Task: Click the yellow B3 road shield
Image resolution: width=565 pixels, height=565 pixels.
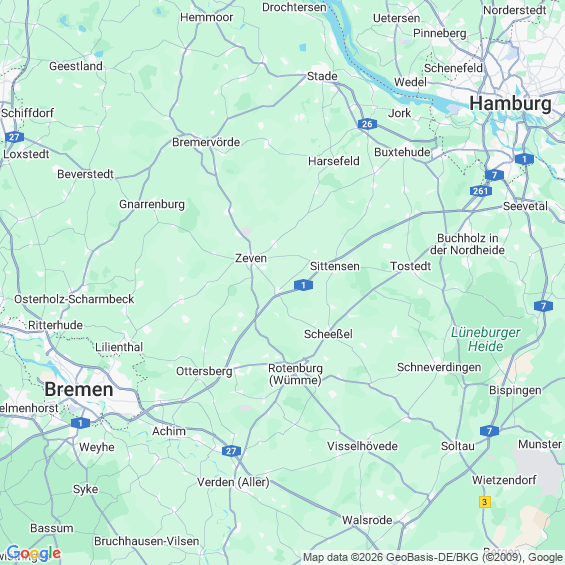Action: click(x=485, y=502)
